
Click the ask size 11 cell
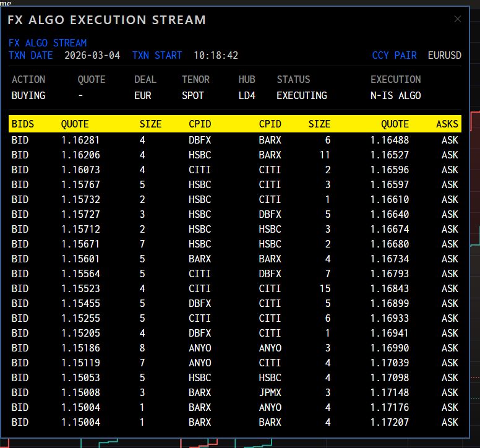pyautogui.click(x=325, y=155)
